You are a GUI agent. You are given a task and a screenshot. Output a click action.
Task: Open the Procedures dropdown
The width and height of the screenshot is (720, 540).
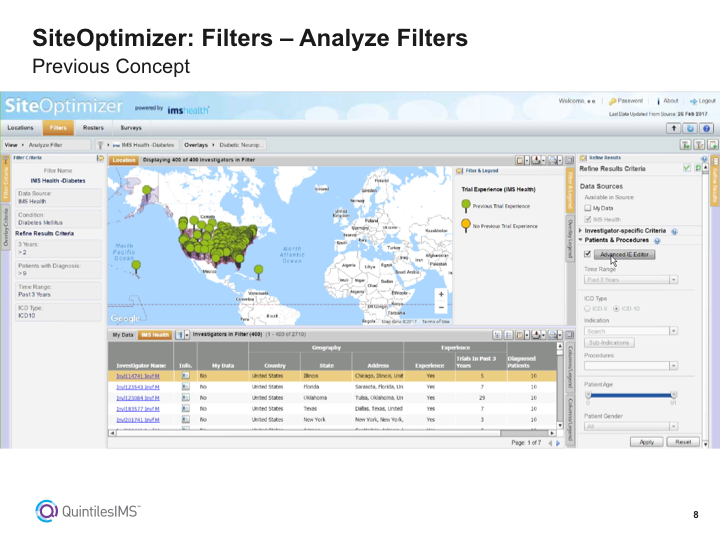point(673,366)
